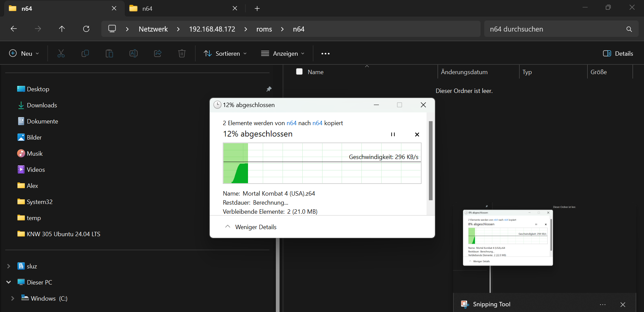Cancel the copy with the inner X

417,135
